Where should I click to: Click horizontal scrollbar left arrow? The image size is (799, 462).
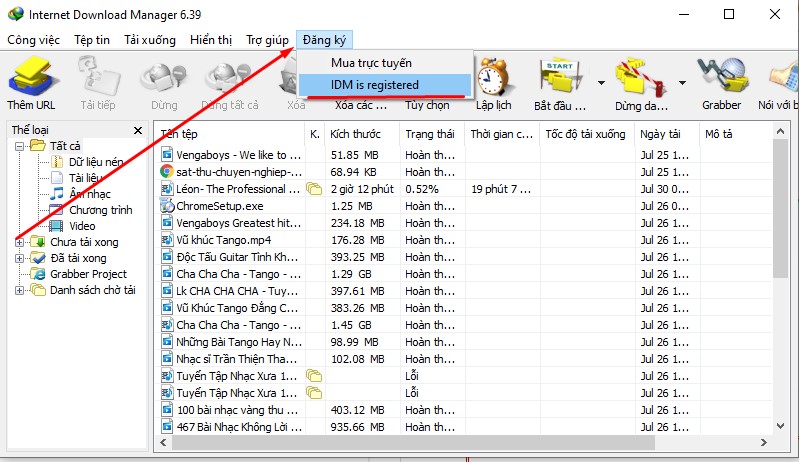coord(163,443)
